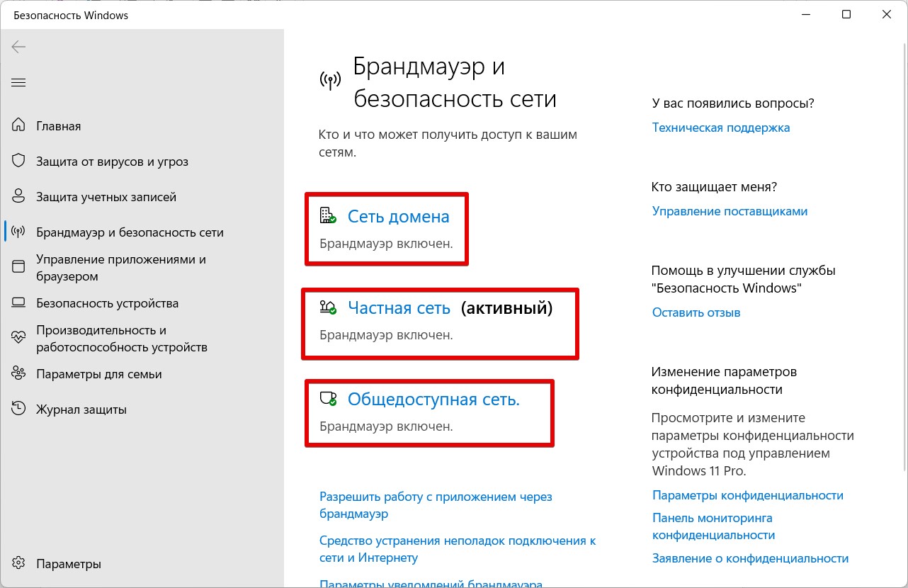Click the coffee cup icon of Общедоступная сеть
Image resolution: width=908 pixels, height=588 pixels.
click(328, 399)
